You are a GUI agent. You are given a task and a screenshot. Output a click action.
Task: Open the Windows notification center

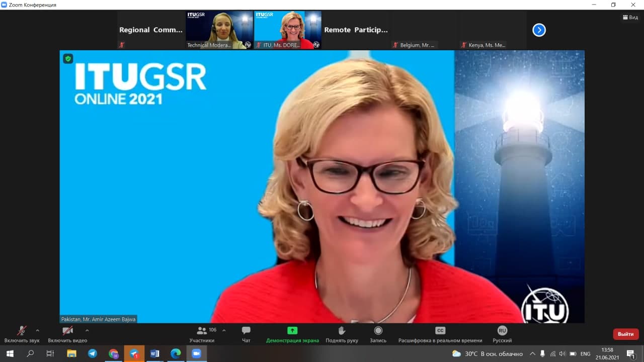point(631,354)
